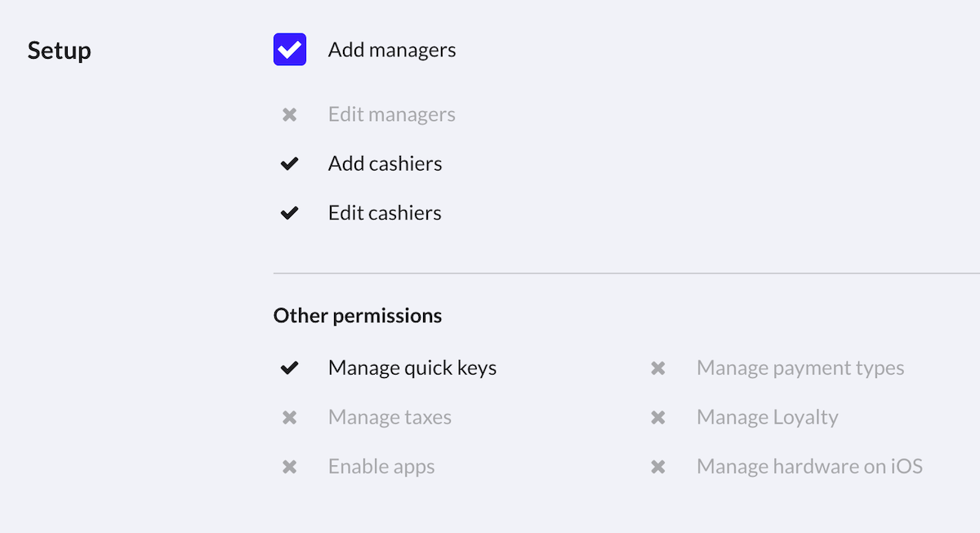The width and height of the screenshot is (980, 533).
Task: Uncheck the Add managers checkbox
Action: 289,49
